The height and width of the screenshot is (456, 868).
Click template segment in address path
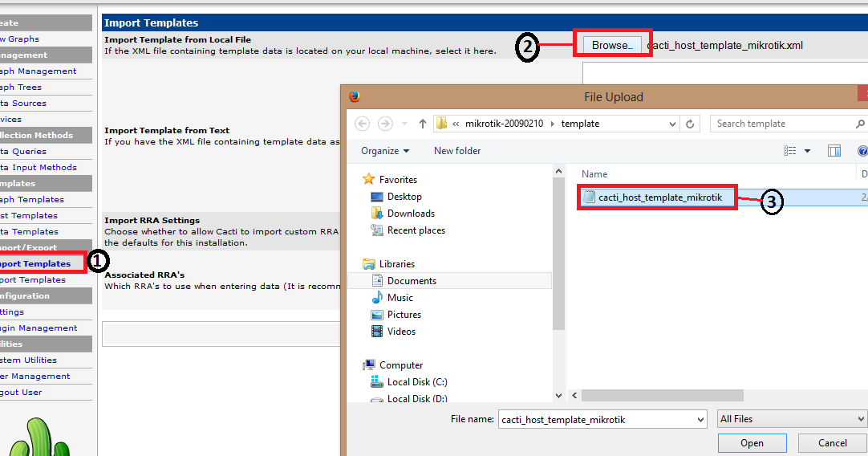point(580,124)
